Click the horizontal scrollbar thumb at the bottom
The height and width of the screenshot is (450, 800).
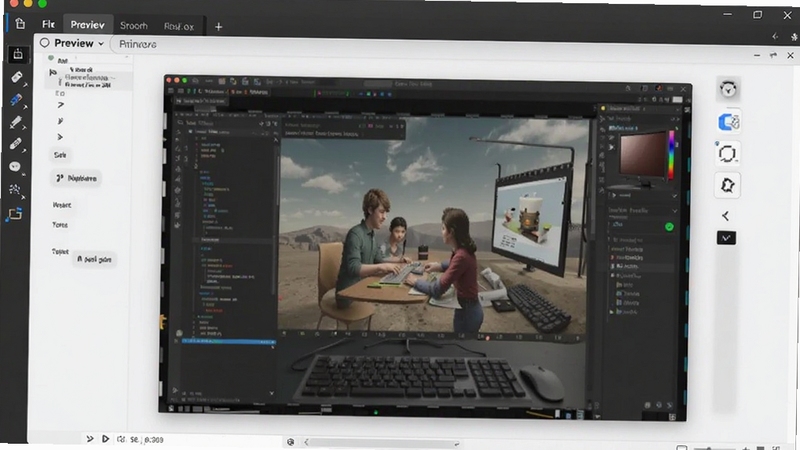[x=383, y=443]
